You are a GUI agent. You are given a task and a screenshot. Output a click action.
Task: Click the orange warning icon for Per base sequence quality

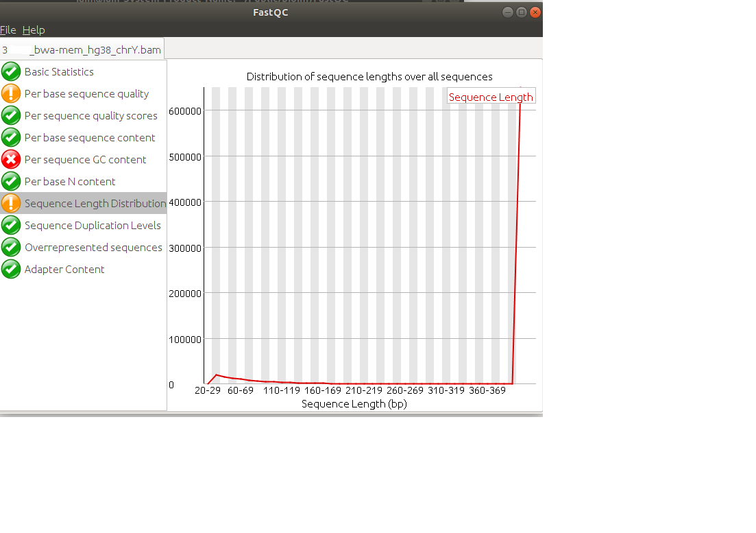pyautogui.click(x=10, y=93)
